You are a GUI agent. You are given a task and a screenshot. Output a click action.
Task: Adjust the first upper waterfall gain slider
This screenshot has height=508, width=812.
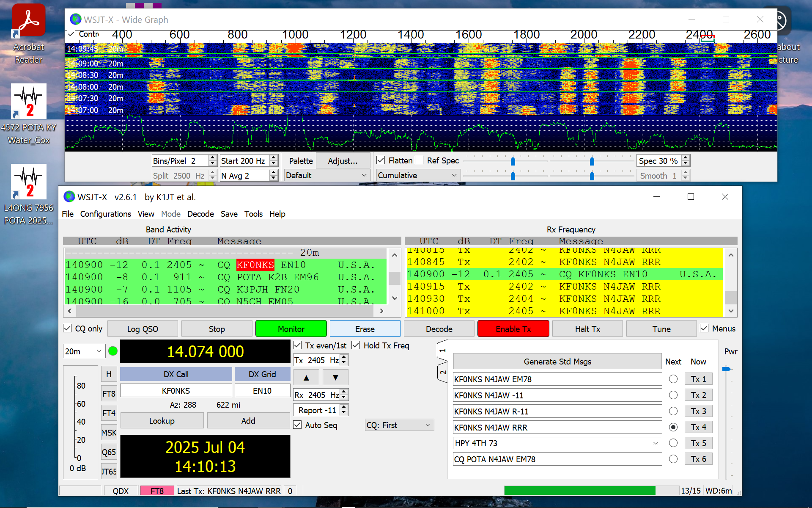pyautogui.click(x=513, y=161)
